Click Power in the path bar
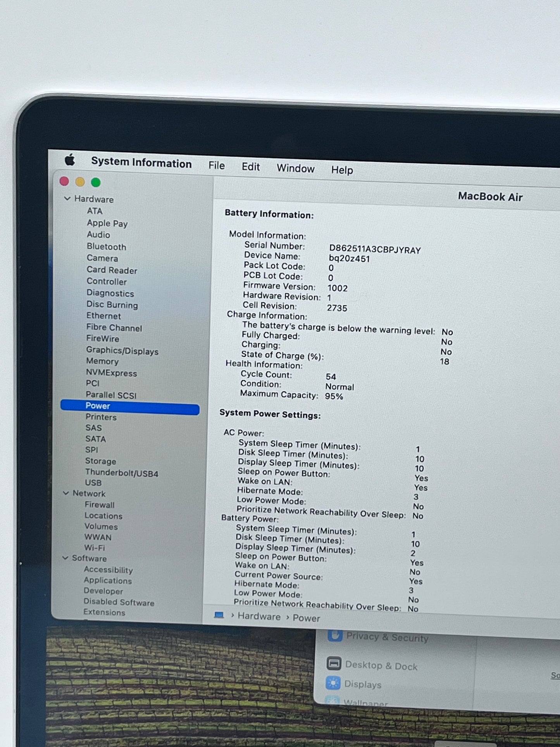 click(306, 618)
